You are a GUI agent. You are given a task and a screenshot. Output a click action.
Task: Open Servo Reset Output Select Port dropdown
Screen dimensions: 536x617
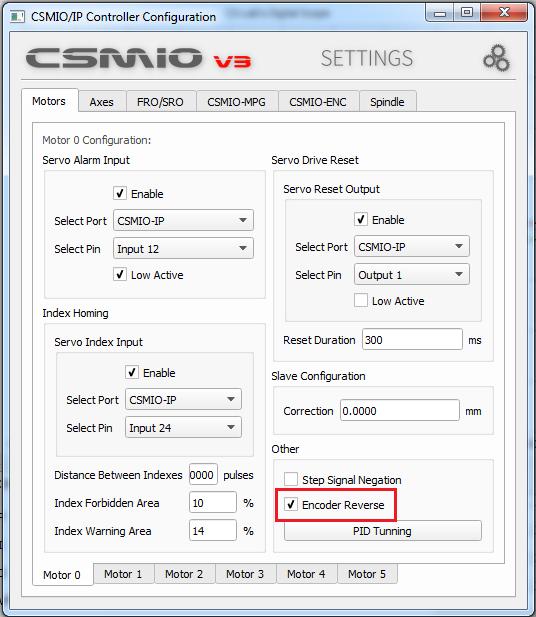click(412, 246)
